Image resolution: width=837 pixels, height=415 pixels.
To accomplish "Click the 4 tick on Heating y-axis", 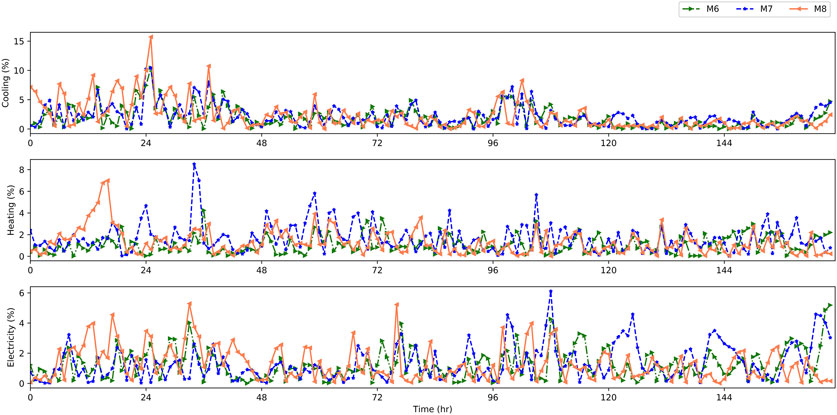I will click(22, 213).
